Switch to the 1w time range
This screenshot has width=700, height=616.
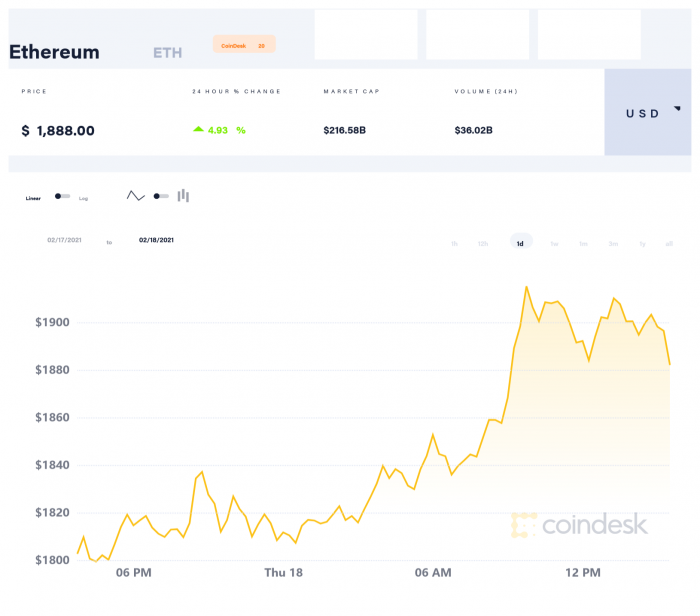click(554, 243)
